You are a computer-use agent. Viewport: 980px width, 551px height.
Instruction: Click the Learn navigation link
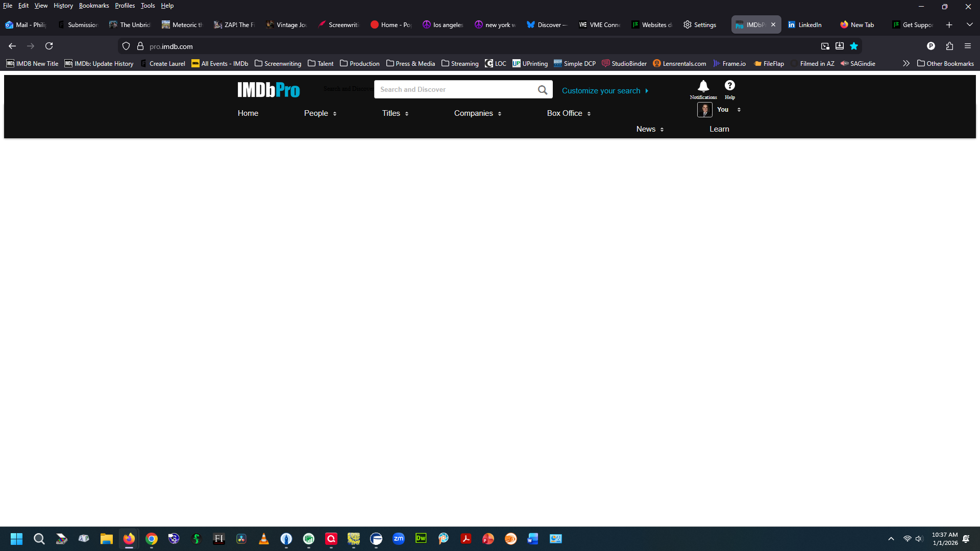[x=719, y=129]
